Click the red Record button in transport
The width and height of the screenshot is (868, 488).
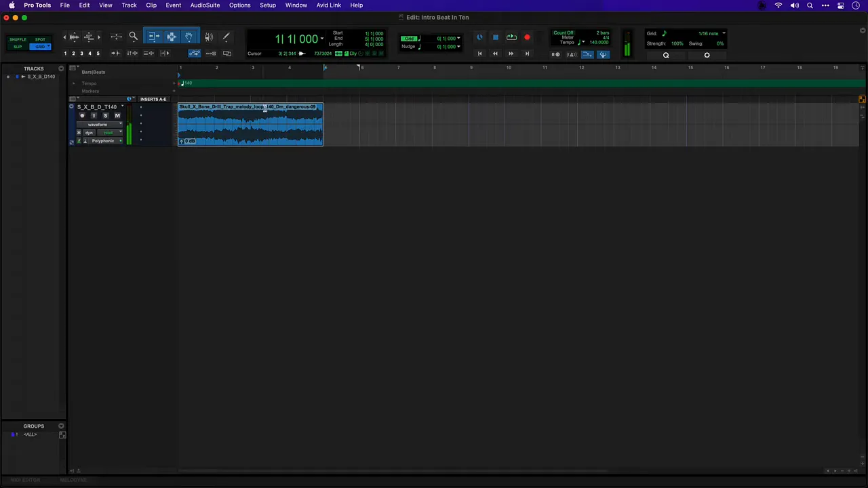pos(527,38)
